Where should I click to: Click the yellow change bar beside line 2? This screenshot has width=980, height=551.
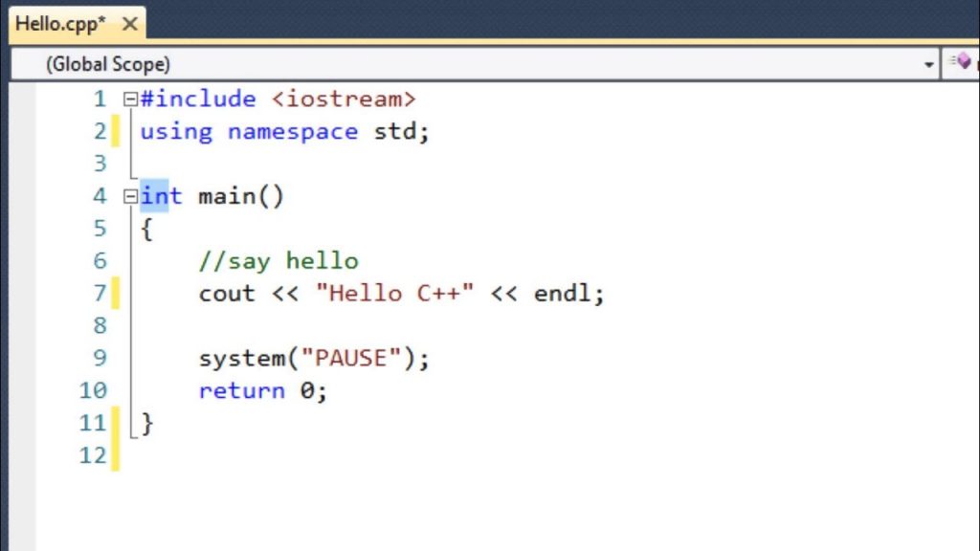click(x=115, y=131)
